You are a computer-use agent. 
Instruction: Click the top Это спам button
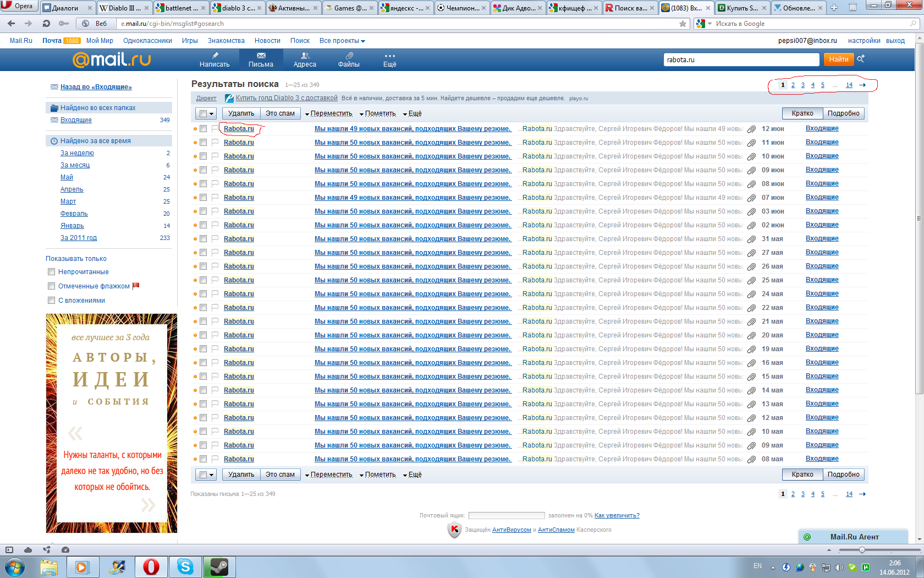coord(280,113)
